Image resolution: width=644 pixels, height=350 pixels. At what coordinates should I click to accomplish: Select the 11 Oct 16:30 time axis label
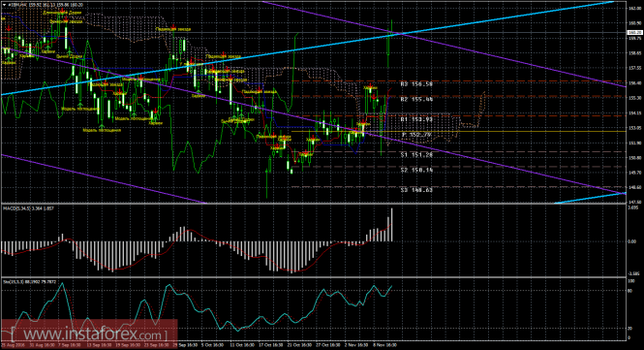(241, 345)
